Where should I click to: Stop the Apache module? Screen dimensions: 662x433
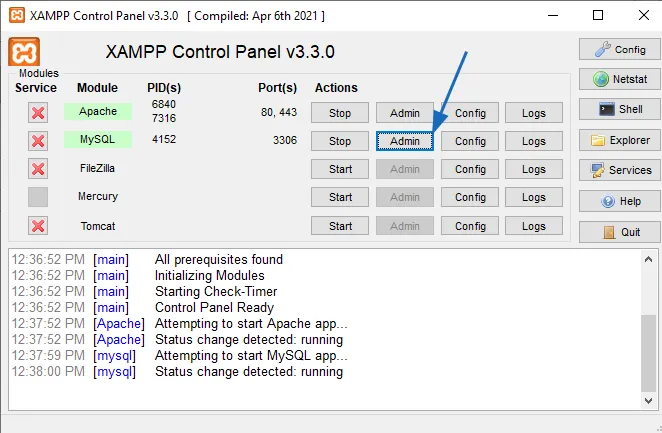pos(340,113)
